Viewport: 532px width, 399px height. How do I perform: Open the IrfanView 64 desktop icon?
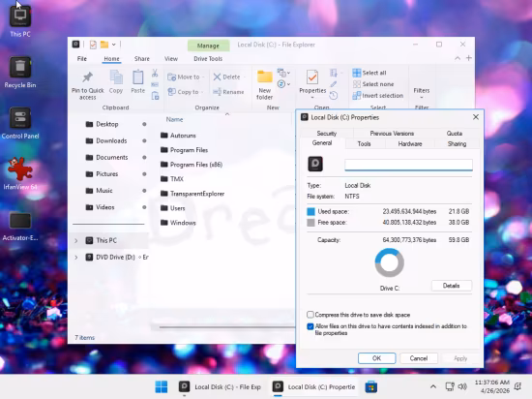[x=20, y=174]
